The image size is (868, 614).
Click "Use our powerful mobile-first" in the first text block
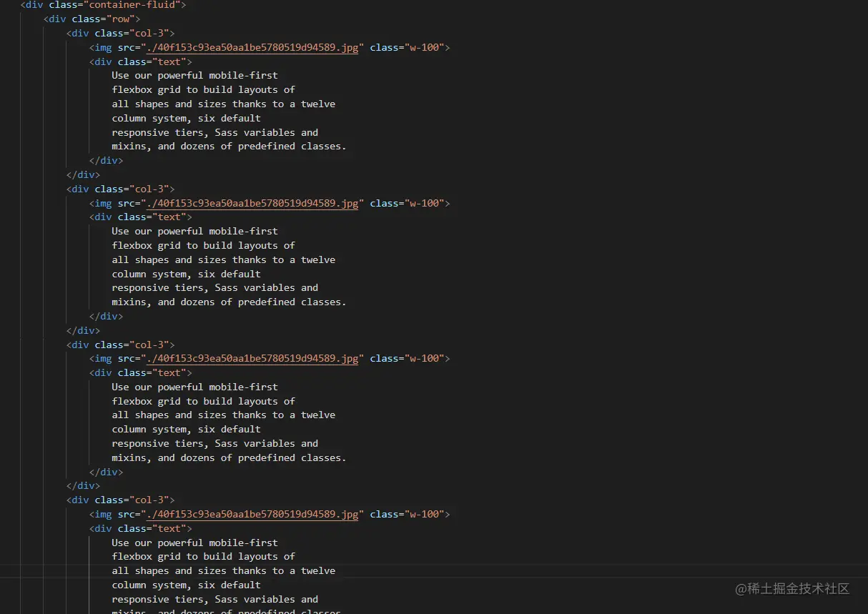(x=194, y=75)
